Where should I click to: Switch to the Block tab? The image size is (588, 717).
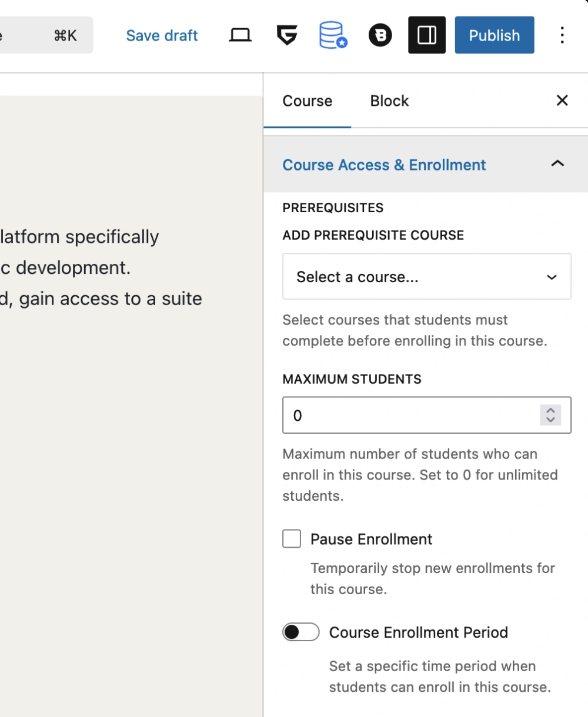pos(389,100)
